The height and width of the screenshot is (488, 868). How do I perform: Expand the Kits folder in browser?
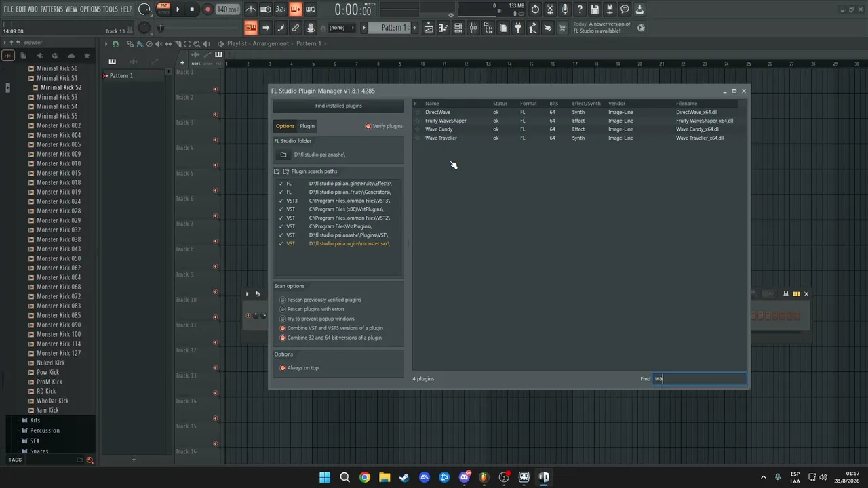[35, 420]
